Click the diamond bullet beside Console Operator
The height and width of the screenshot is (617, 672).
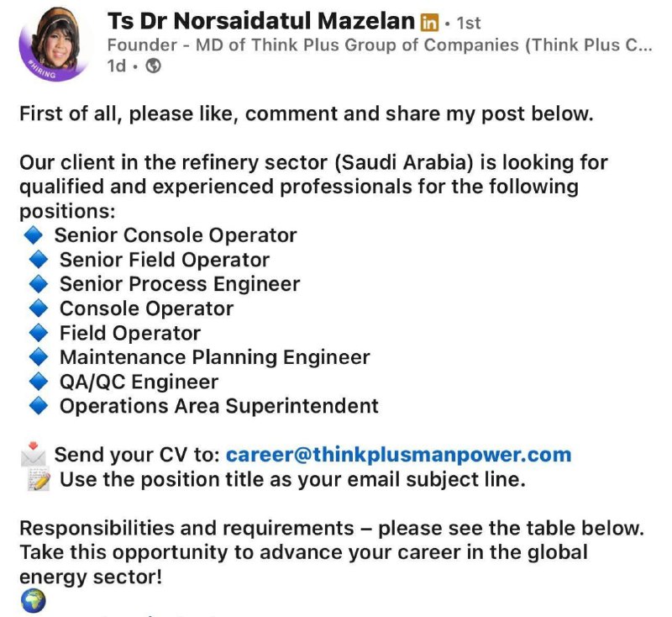coord(39,308)
